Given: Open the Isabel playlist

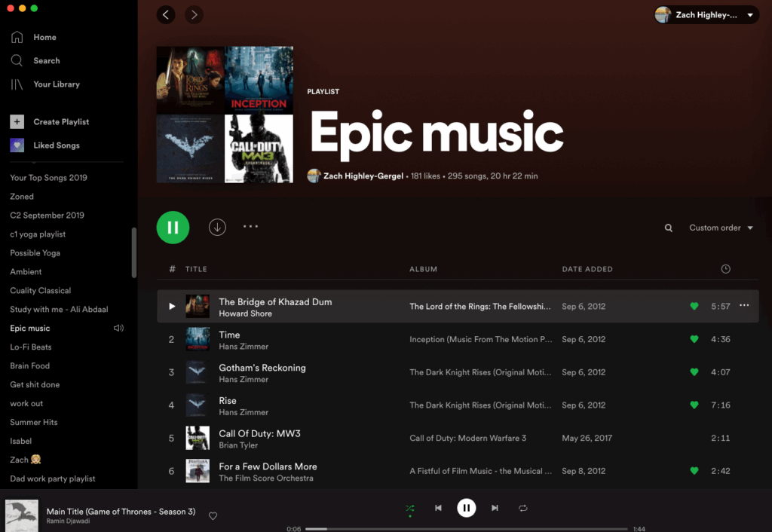Looking at the screenshot, I should click(x=20, y=441).
